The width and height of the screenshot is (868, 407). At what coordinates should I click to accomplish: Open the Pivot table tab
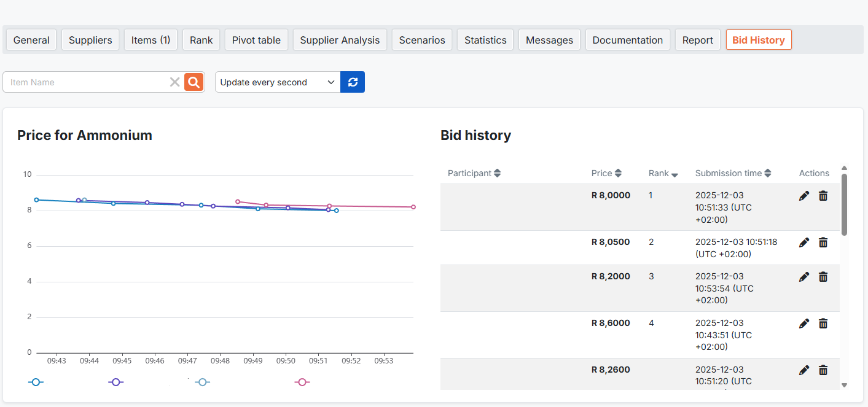[256, 40]
